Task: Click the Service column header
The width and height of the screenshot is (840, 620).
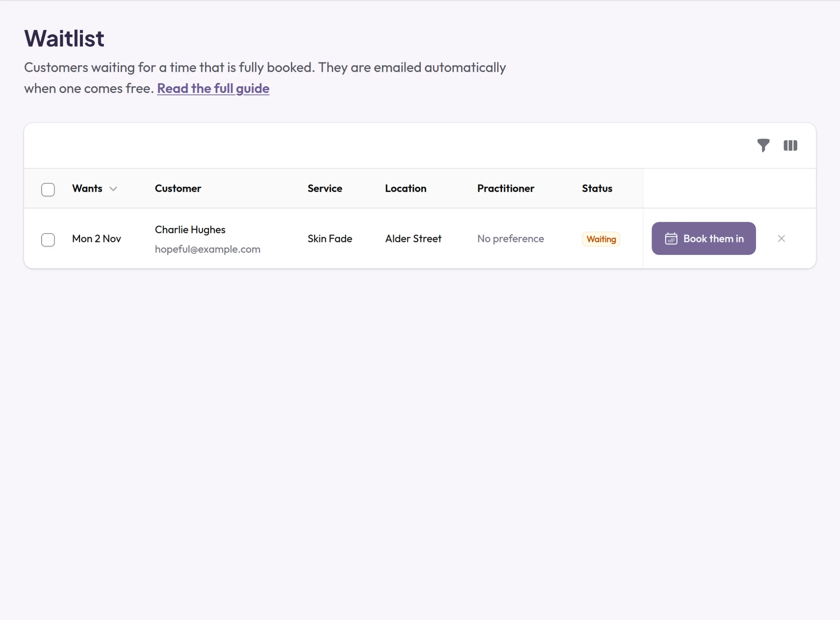Action: point(325,188)
